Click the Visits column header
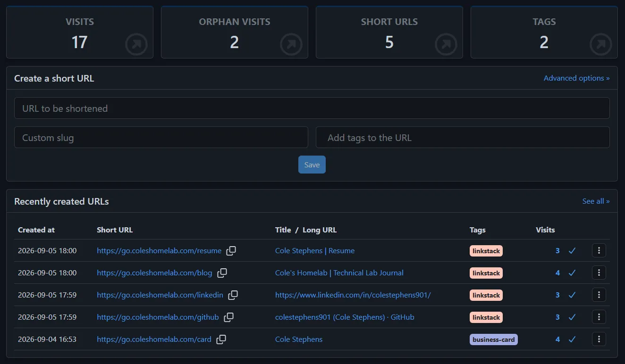Image resolution: width=625 pixels, height=364 pixels. (x=545, y=230)
